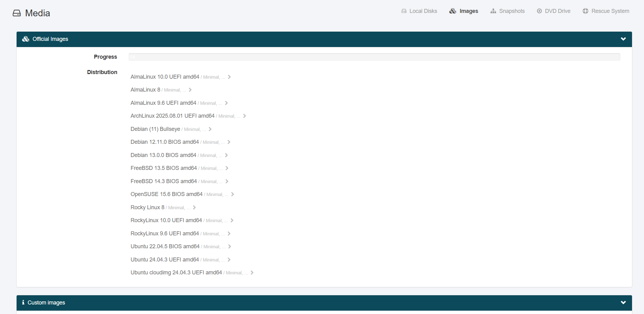Click the Progress label
This screenshot has height=314, width=644.
point(105,57)
